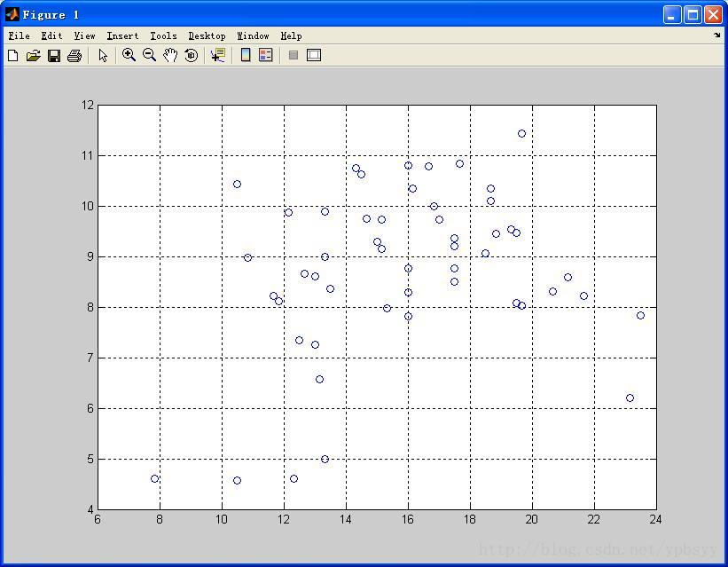Click the leftmost data point near x=8
Image resolution: width=728 pixels, height=567 pixels.
tap(154, 478)
